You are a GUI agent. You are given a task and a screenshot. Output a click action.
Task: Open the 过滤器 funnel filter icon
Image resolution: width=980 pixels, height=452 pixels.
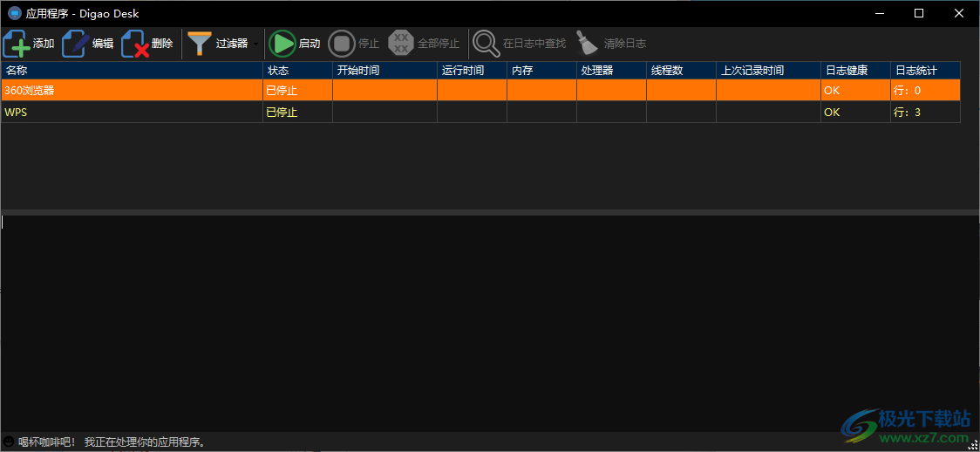(x=200, y=44)
